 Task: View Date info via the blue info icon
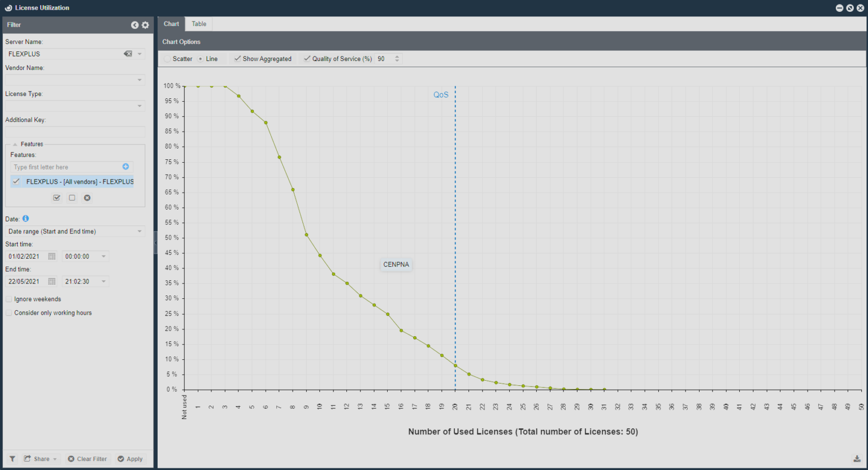pyautogui.click(x=25, y=219)
